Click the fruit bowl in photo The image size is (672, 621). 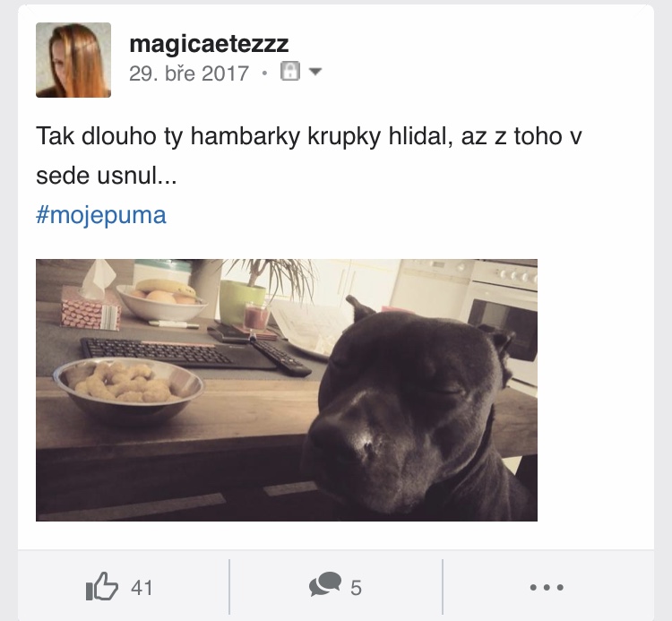(x=162, y=299)
